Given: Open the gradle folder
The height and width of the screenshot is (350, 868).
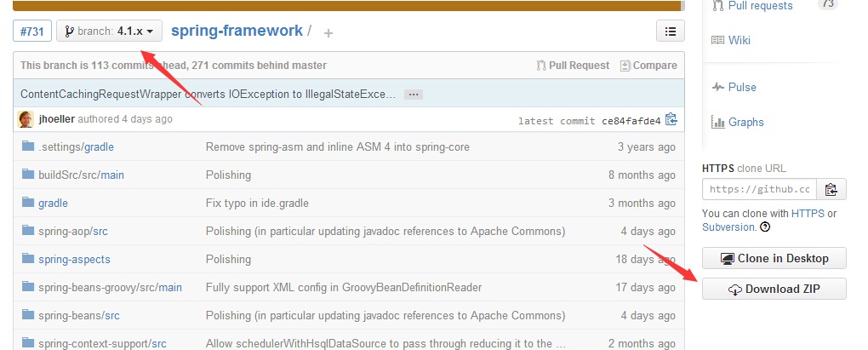Looking at the screenshot, I should [x=53, y=204].
